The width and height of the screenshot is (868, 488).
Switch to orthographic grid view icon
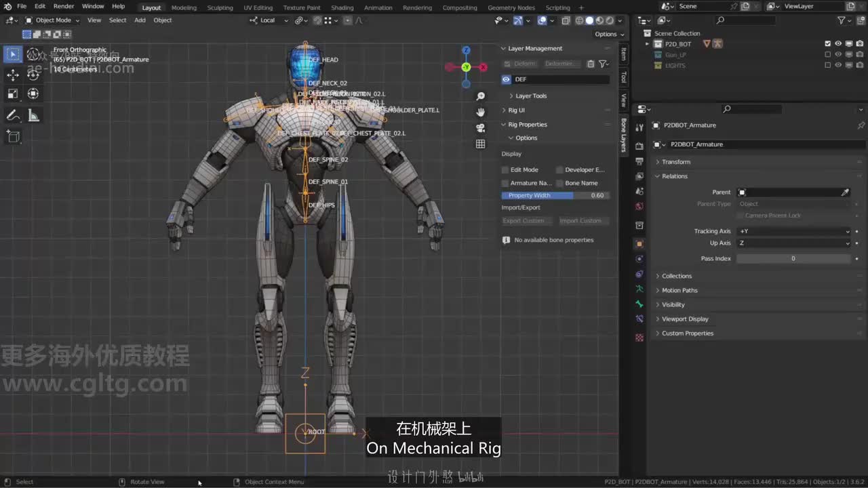[x=481, y=144]
